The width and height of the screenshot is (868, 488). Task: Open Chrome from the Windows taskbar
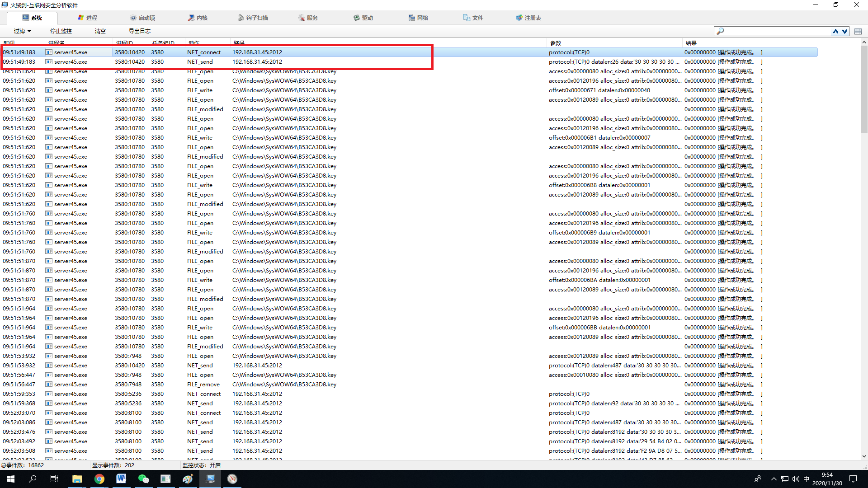(x=99, y=479)
